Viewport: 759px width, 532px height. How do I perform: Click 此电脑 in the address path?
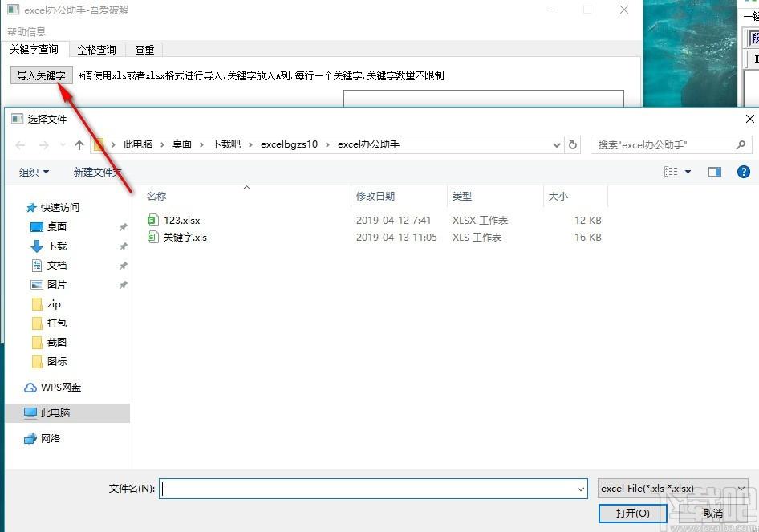coord(138,144)
